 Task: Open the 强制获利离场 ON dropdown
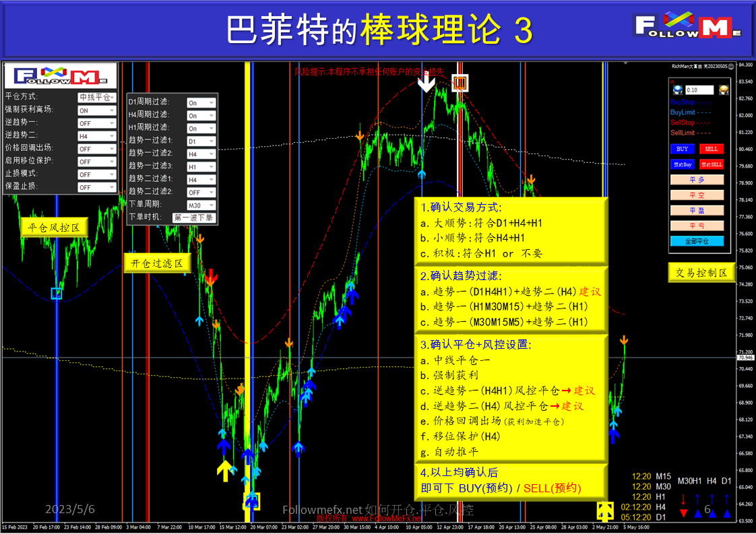97,110
